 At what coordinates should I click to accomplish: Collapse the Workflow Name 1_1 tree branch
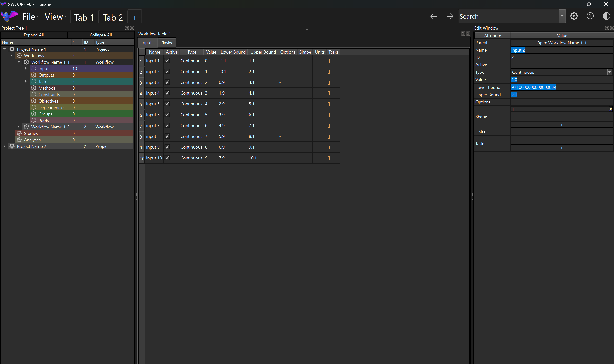point(19,62)
